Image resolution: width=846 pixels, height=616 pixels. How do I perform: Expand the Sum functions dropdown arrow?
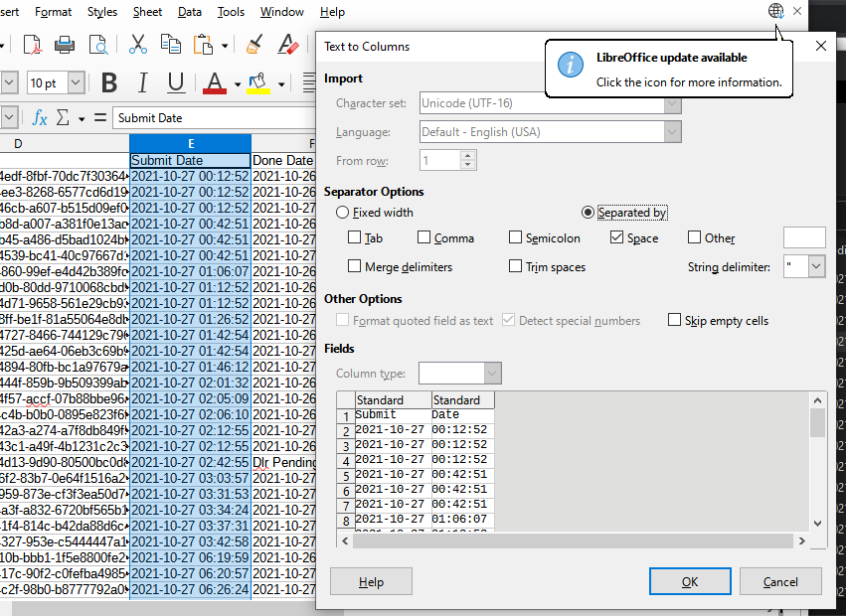[x=82, y=118]
